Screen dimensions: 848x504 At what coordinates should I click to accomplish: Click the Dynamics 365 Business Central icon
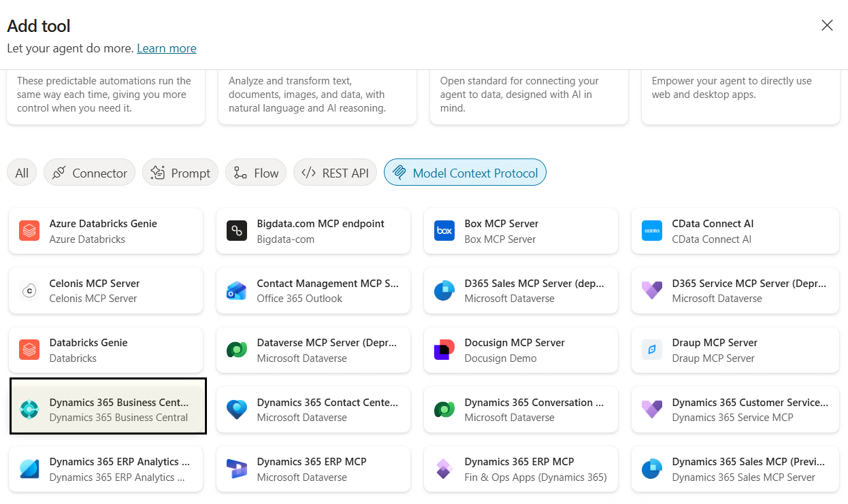tap(29, 409)
